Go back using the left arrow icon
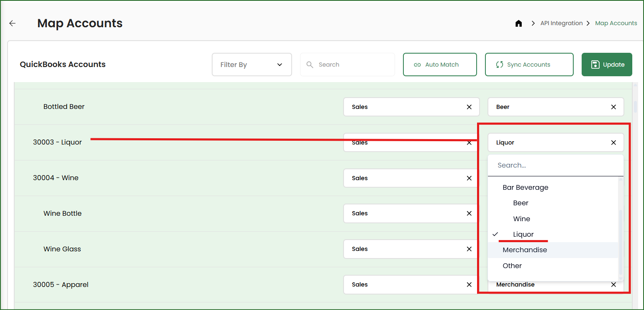 coord(13,23)
